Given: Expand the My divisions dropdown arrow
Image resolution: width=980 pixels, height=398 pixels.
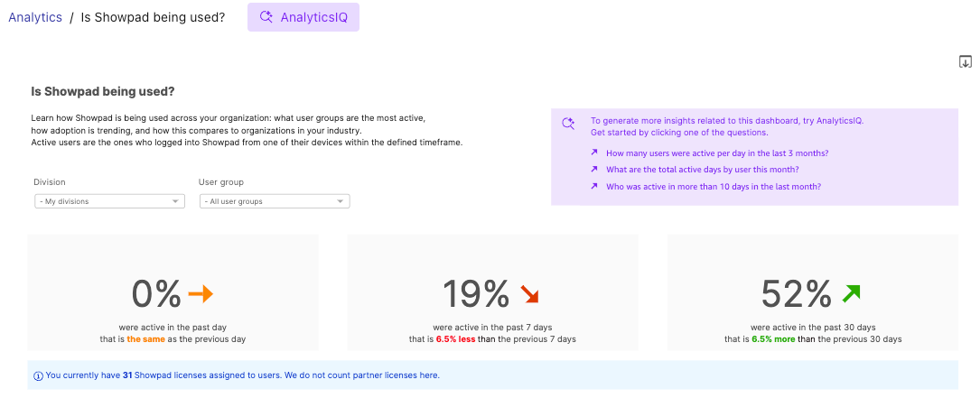Looking at the screenshot, I should 175,201.
